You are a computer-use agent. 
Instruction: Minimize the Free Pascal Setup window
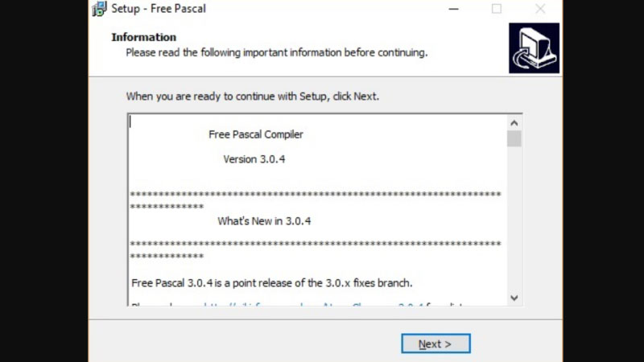click(x=453, y=9)
